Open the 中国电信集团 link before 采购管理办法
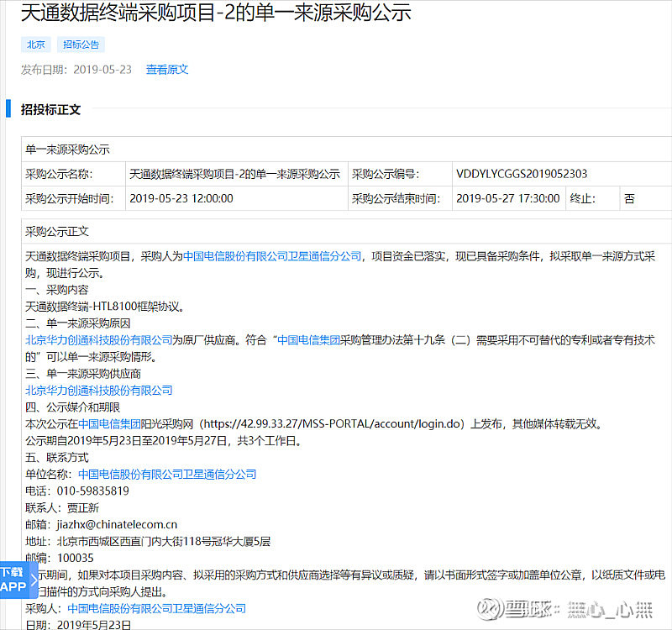 pyautogui.click(x=308, y=340)
